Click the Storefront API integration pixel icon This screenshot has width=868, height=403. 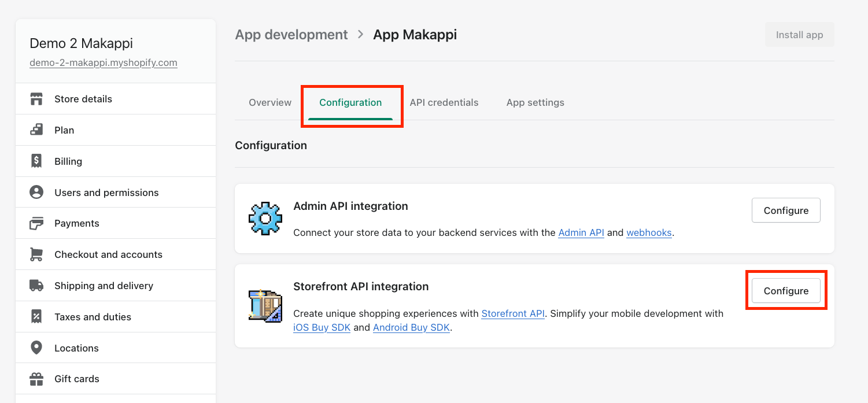coord(265,305)
